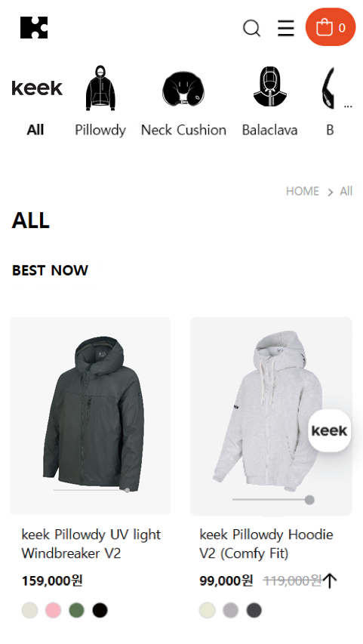Select the Neck Cushion category icon
The width and height of the screenshot is (363, 644).
point(183,89)
